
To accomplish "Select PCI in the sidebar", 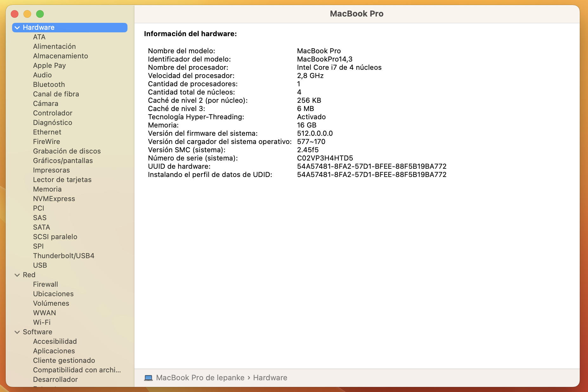I will click(x=39, y=208).
